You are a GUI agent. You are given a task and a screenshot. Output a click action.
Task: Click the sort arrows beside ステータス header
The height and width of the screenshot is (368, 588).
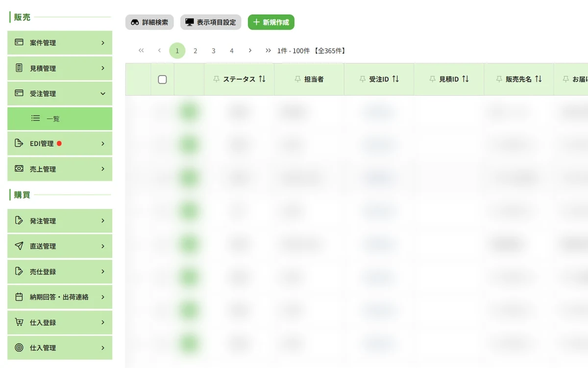(x=262, y=79)
